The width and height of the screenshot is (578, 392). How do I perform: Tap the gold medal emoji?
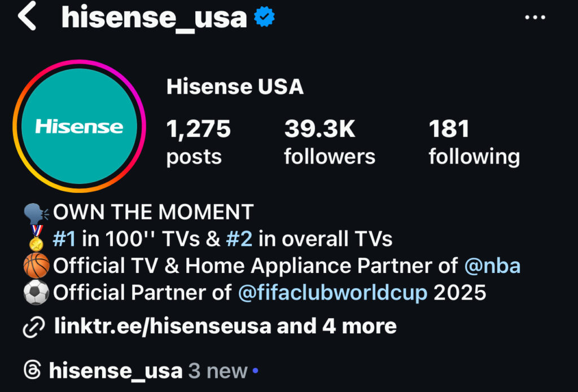pyautogui.click(x=36, y=239)
